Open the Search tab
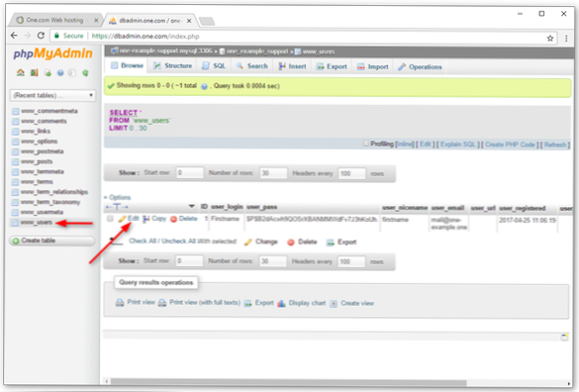Viewport: 579px width, 392px height. pos(252,66)
